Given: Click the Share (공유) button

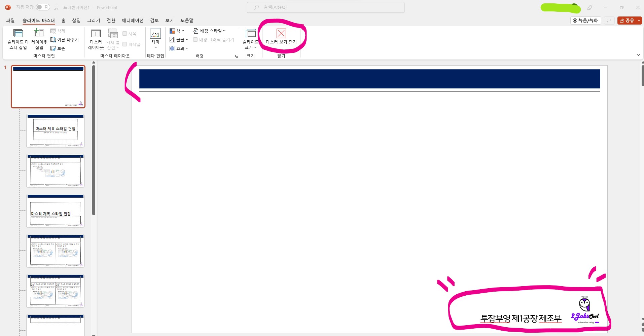Looking at the screenshot, I should (627, 21).
